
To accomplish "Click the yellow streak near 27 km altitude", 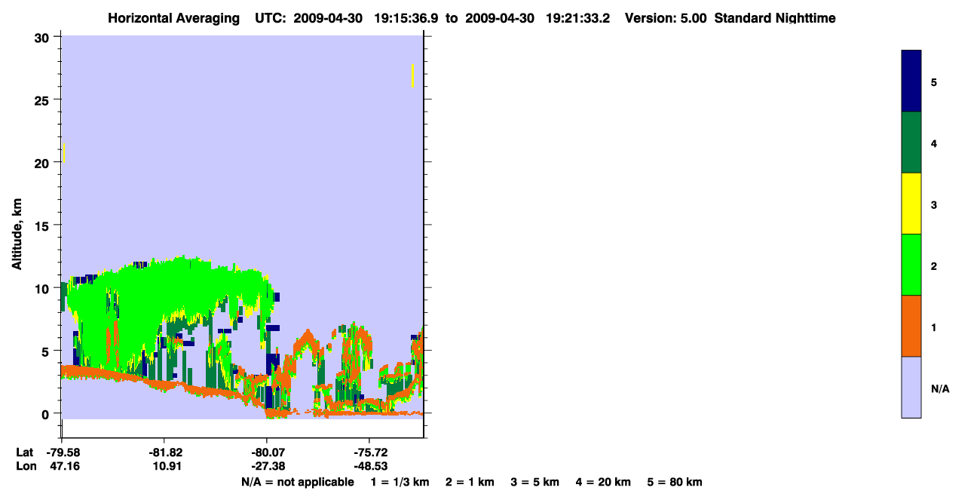I will click(x=412, y=75).
